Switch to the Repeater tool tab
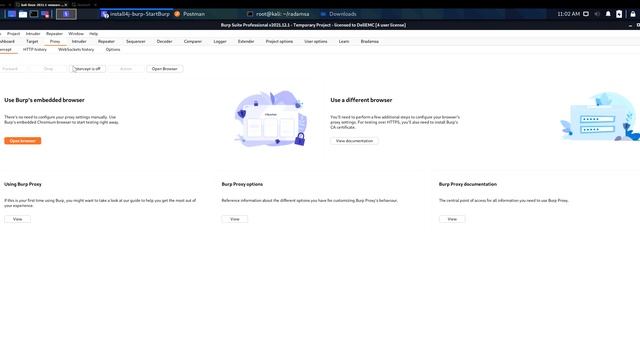Image resolution: width=640 pixels, height=360 pixels. point(106,41)
